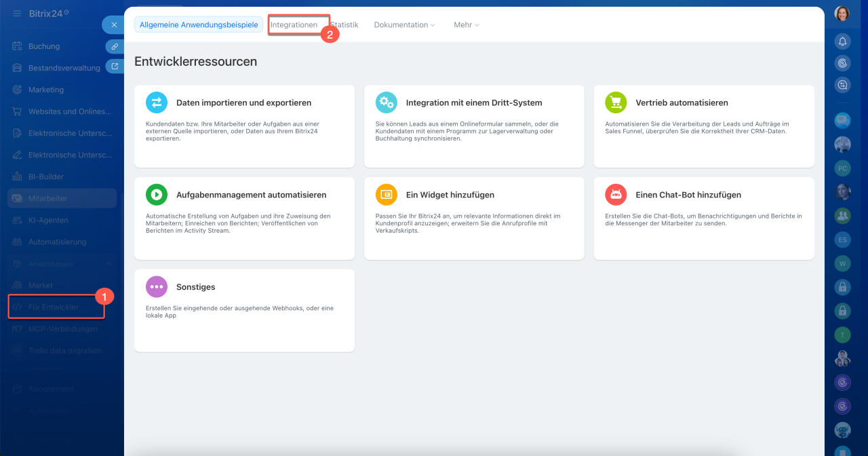This screenshot has width=868, height=456.
Task: Open the copy link icon in slider panel
Action: pos(115,46)
